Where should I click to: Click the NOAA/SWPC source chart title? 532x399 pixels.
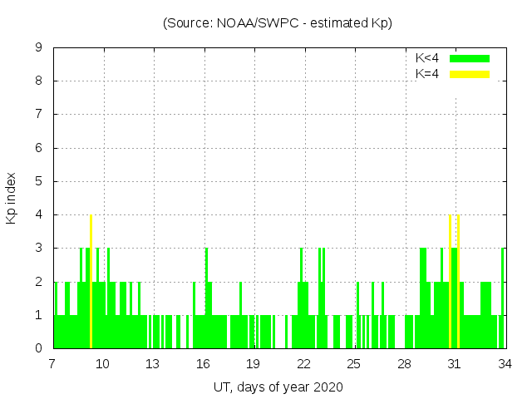coord(278,23)
